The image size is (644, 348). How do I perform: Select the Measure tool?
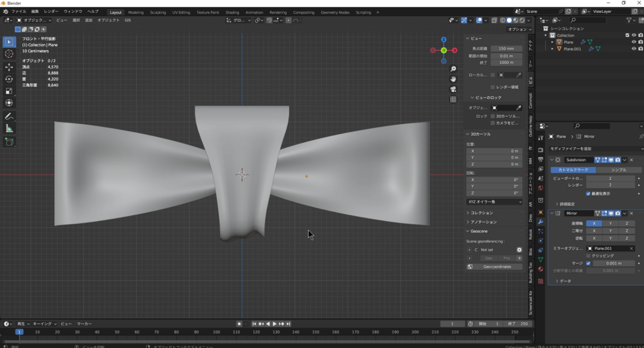click(9, 128)
